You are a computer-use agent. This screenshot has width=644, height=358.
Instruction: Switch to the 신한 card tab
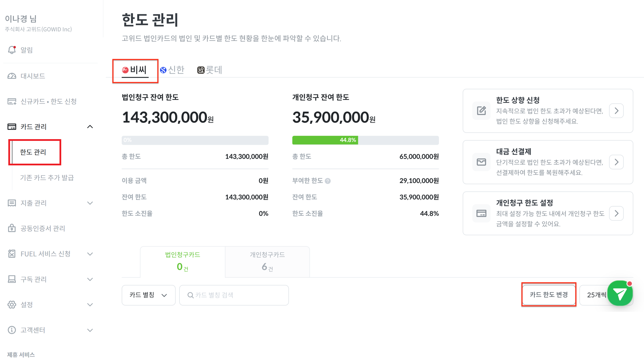172,70
